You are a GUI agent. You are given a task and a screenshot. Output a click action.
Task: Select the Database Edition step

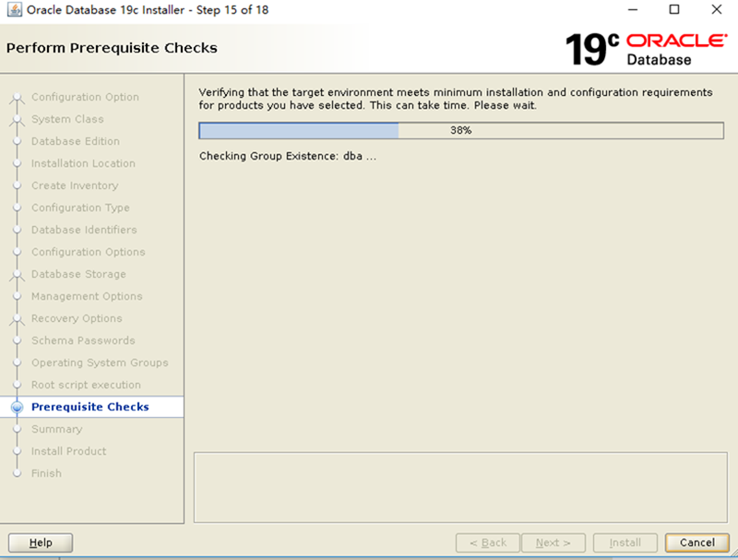point(76,141)
